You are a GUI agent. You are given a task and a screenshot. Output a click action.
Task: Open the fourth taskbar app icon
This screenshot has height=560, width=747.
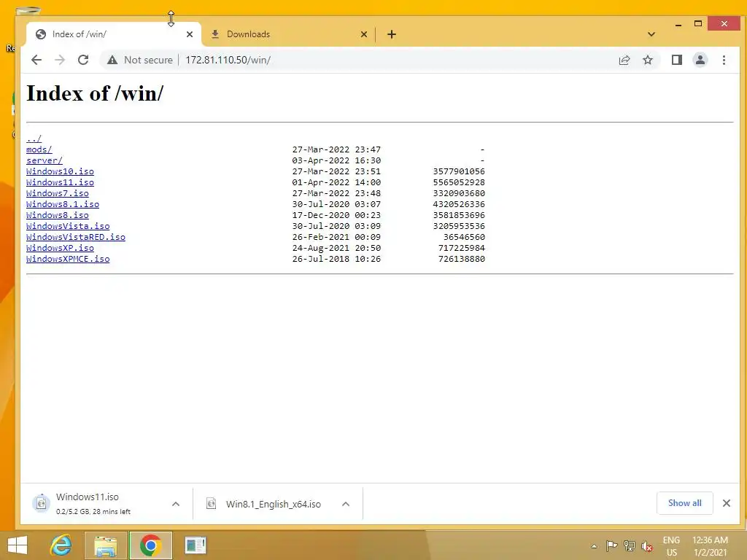pos(196,545)
